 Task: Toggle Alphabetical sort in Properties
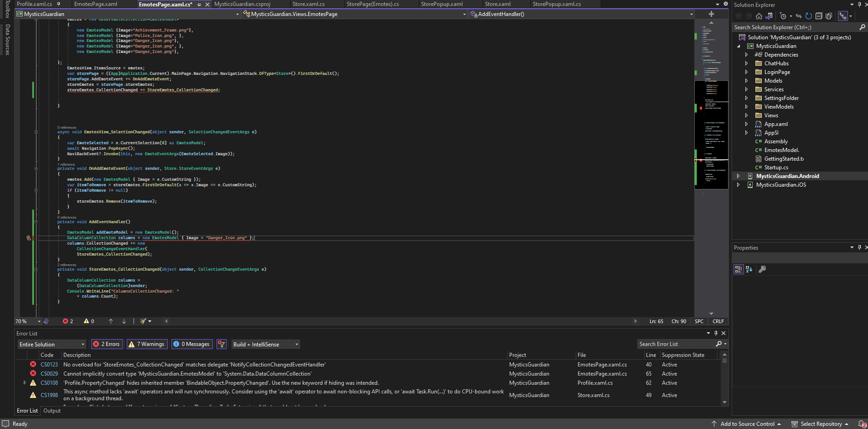click(x=749, y=269)
